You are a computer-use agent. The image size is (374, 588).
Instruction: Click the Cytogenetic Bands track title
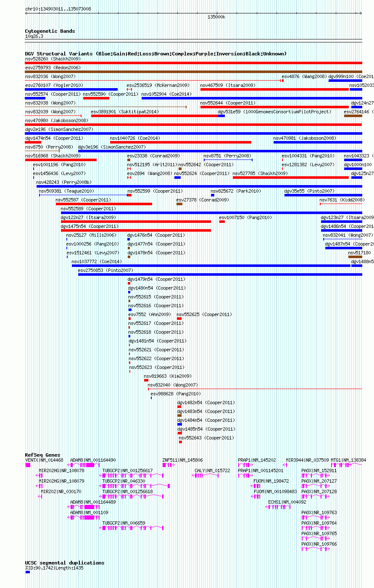coord(50,31)
